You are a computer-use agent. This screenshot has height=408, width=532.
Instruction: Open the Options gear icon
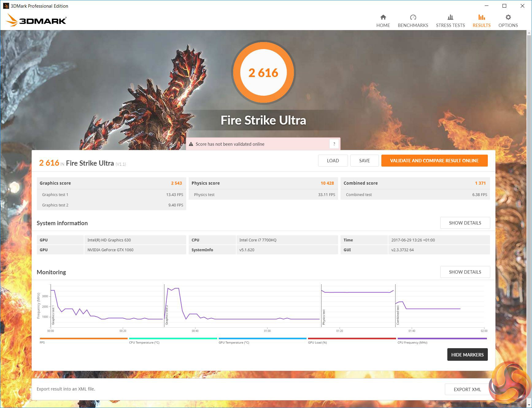point(508,17)
